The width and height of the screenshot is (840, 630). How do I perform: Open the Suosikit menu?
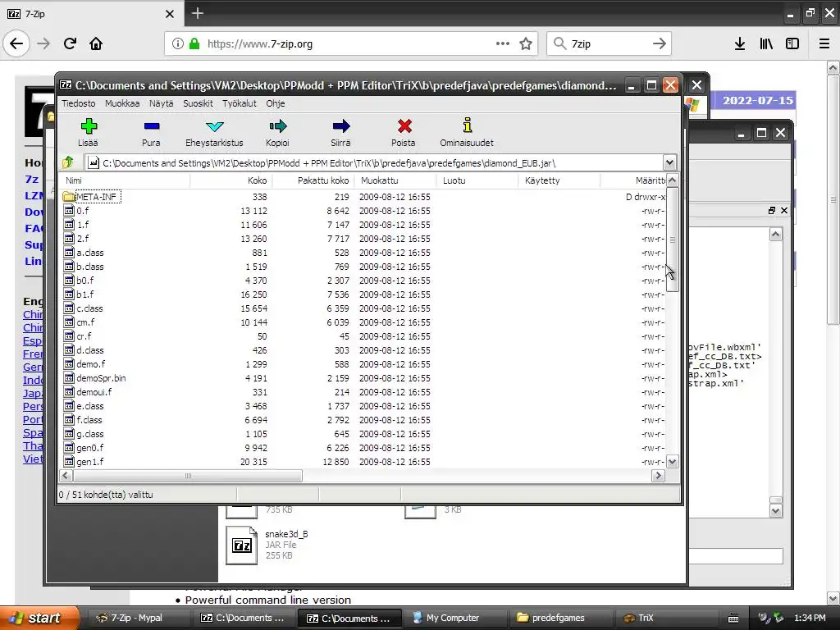coord(198,103)
